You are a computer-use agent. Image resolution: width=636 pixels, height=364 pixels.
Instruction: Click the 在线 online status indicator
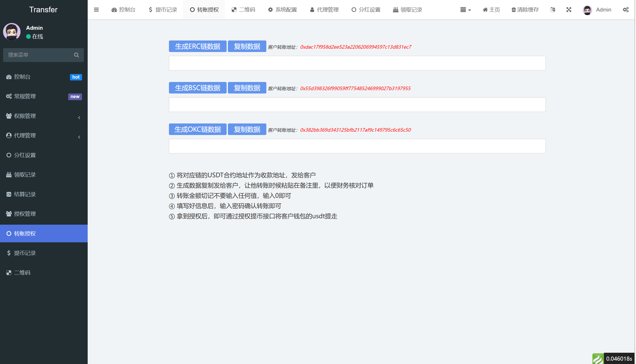tap(35, 36)
